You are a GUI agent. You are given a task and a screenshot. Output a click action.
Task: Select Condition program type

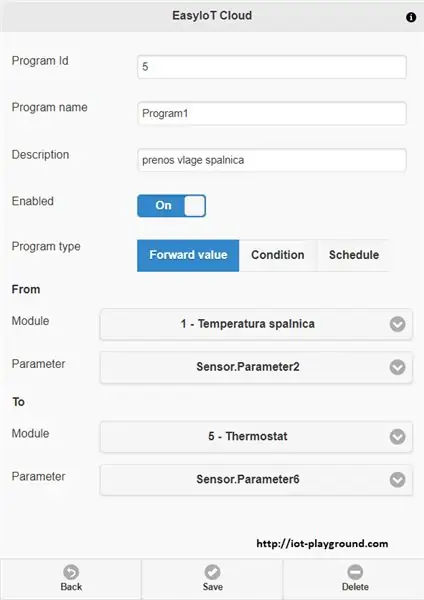(x=278, y=255)
